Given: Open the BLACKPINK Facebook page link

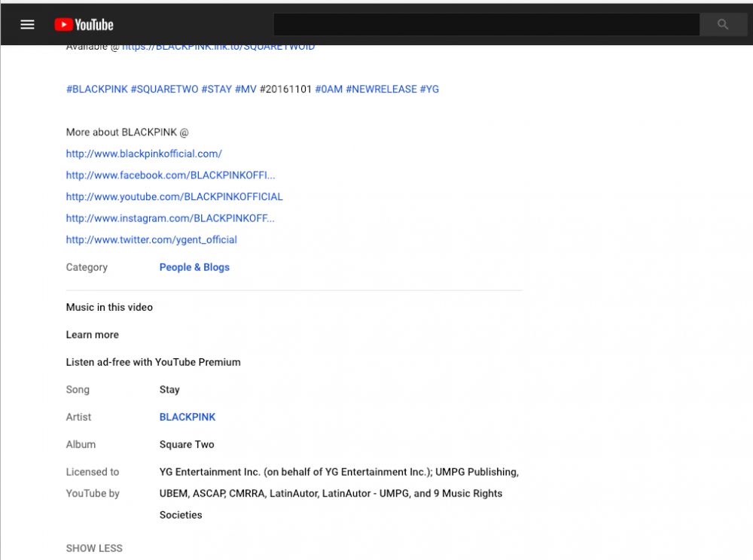Looking at the screenshot, I should (170, 175).
